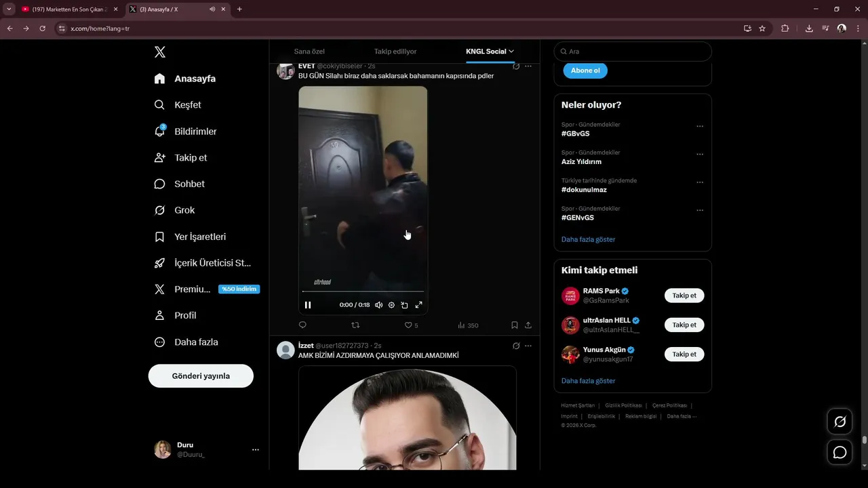Open Grok from the sidebar

[174, 210]
